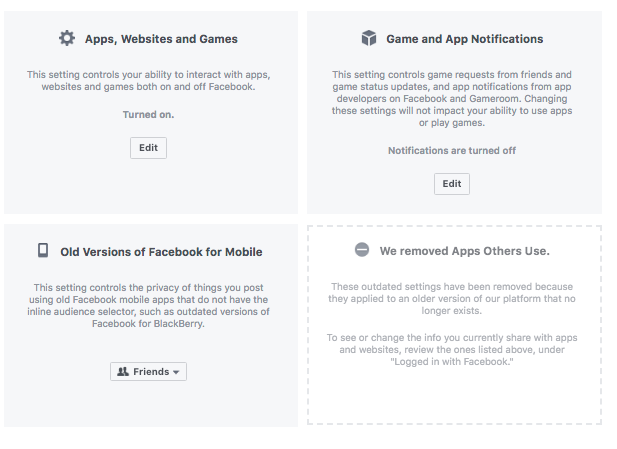Select the Game and App Notifications heading
Viewport: 617px width, 449px height.
465,39
